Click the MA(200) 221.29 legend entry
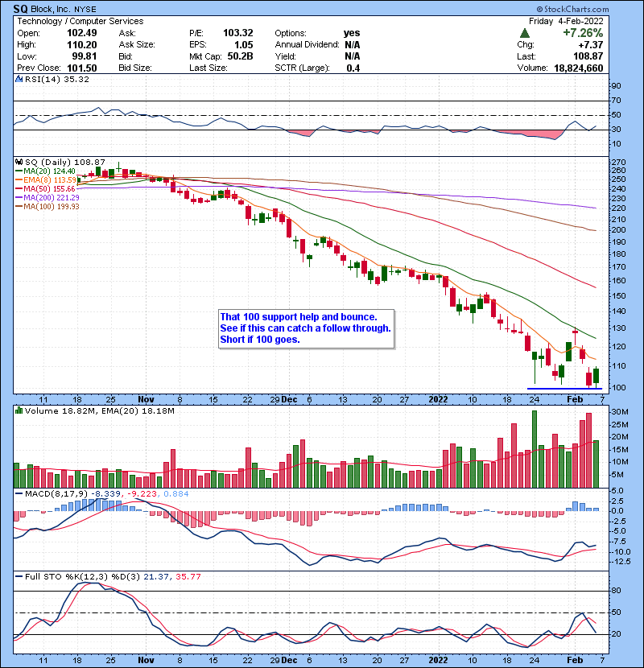This screenshot has width=644, height=668. 47,198
